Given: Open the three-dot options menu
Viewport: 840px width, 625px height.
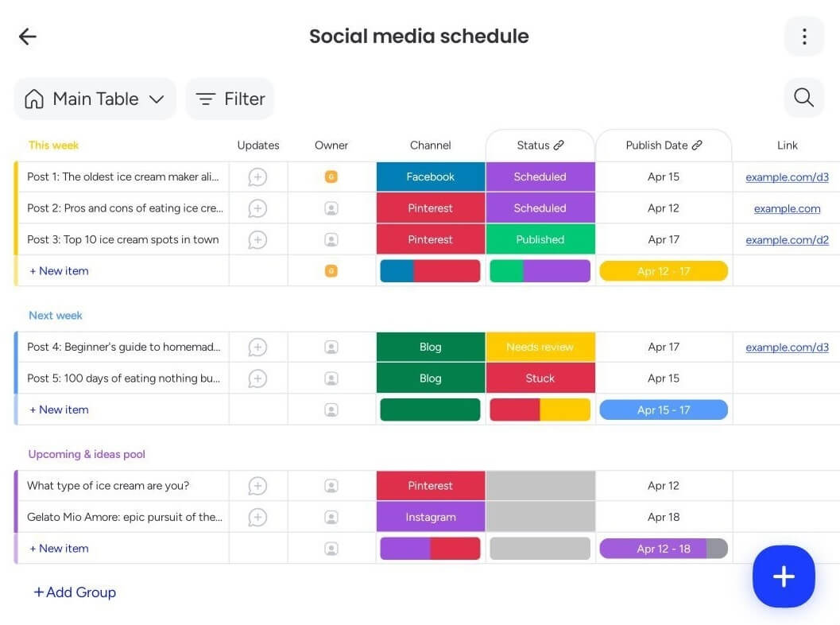Looking at the screenshot, I should pyautogui.click(x=803, y=37).
